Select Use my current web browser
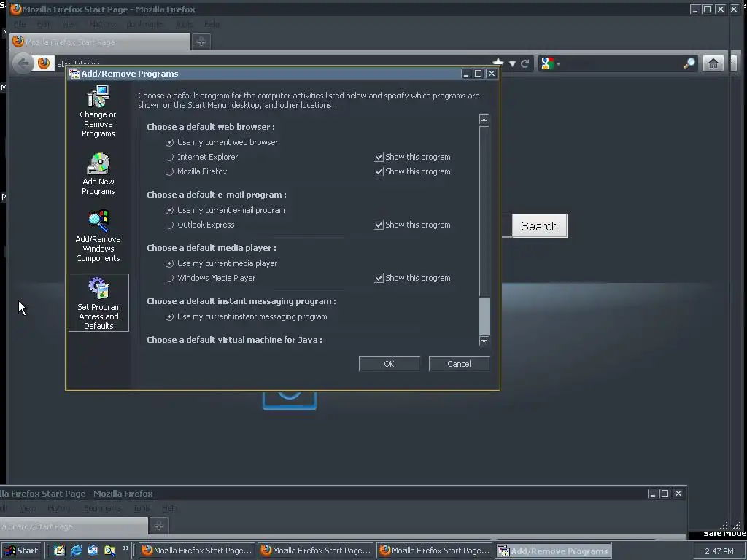Screen dimensions: 747x560 (222, 142)
